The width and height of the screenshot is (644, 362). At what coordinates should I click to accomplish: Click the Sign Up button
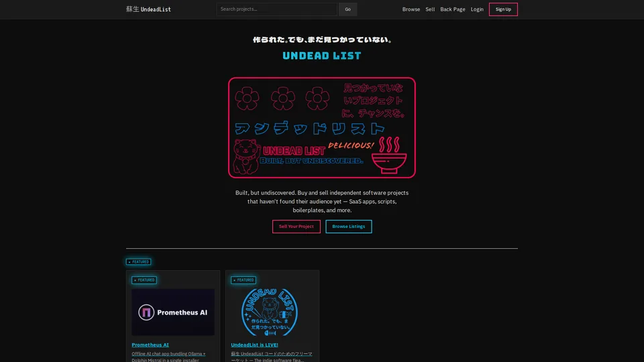[503, 9]
